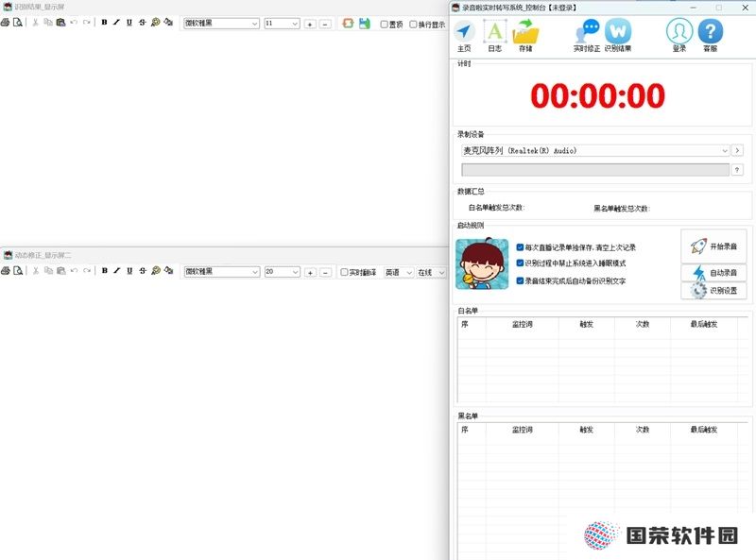The image size is (756, 560).
Task: Open the 存储 storage tab
Action: click(x=525, y=36)
